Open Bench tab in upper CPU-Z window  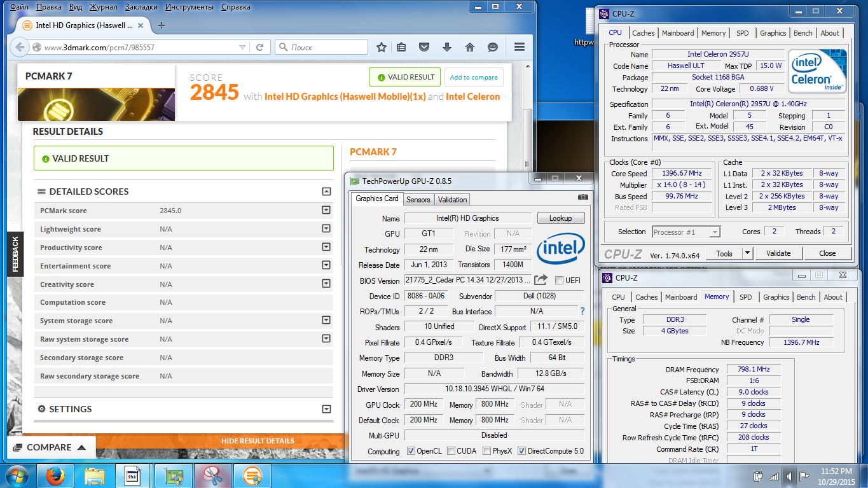click(803, 33)
